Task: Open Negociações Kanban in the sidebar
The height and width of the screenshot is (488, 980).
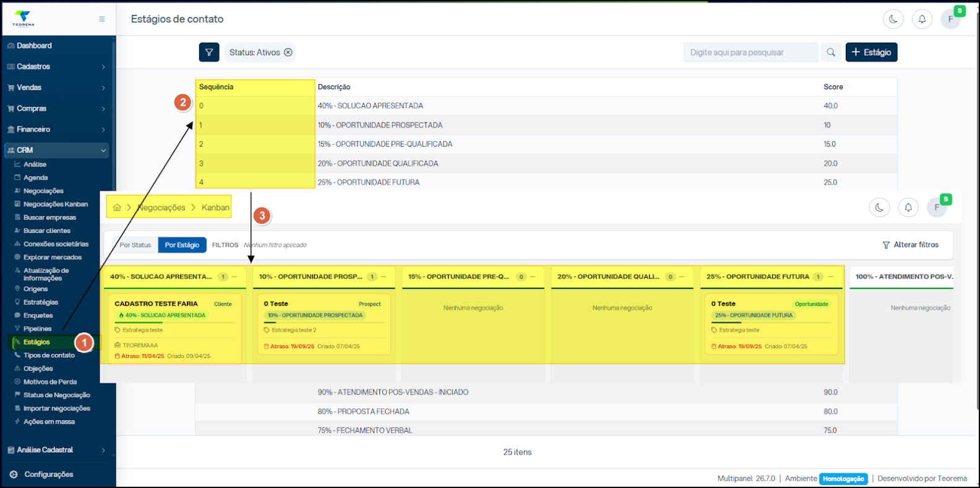Action: tap(56, 204)
